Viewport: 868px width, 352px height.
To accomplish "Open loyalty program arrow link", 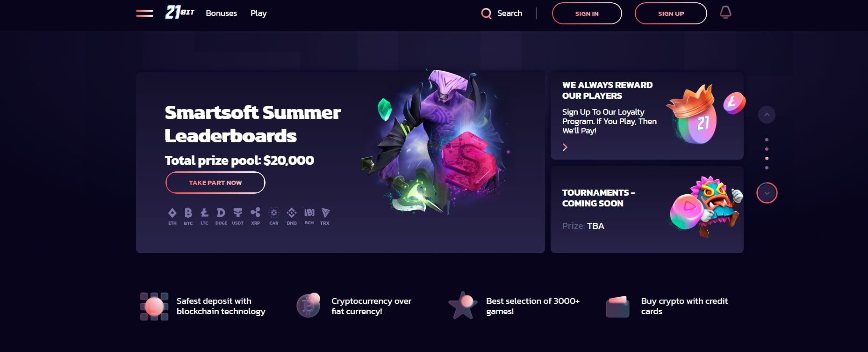I will 565,147.
